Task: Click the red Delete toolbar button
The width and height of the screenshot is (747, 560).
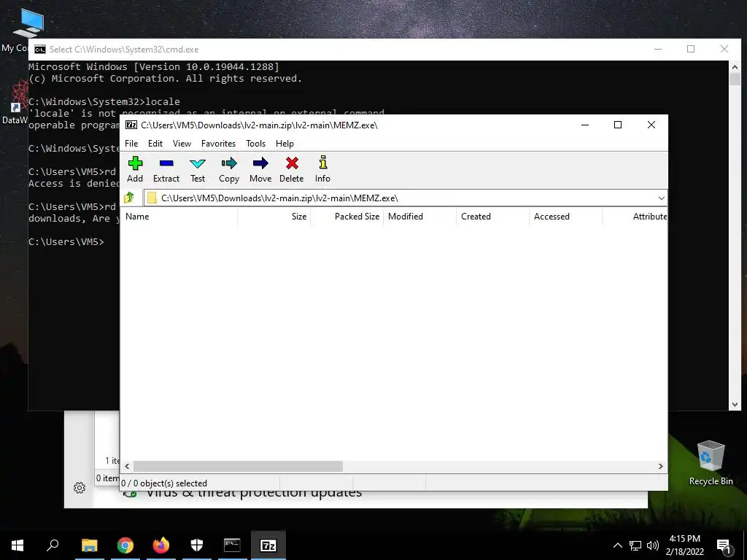Action: [292, 169]
